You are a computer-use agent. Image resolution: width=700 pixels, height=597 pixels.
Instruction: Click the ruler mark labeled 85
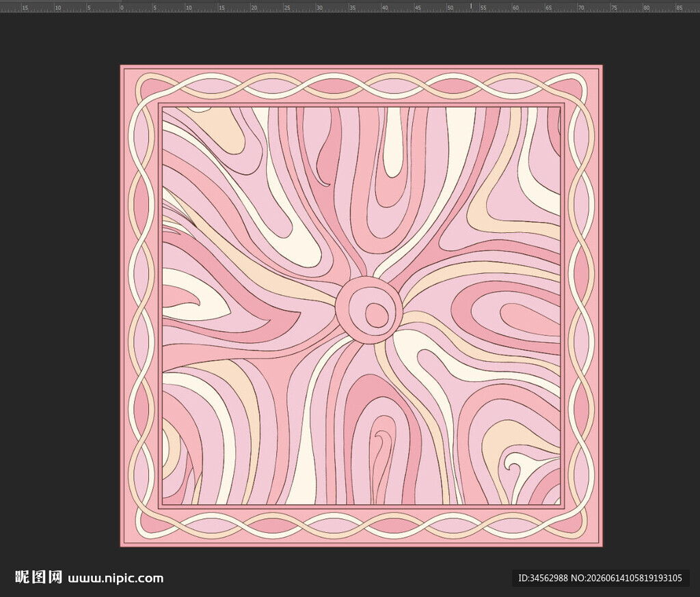pos(680,8)
